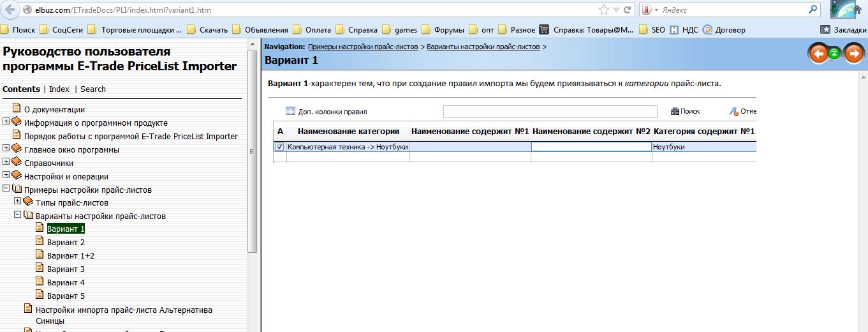Click the search text box above table
The image size is (868, 332).
click(550, 112)
